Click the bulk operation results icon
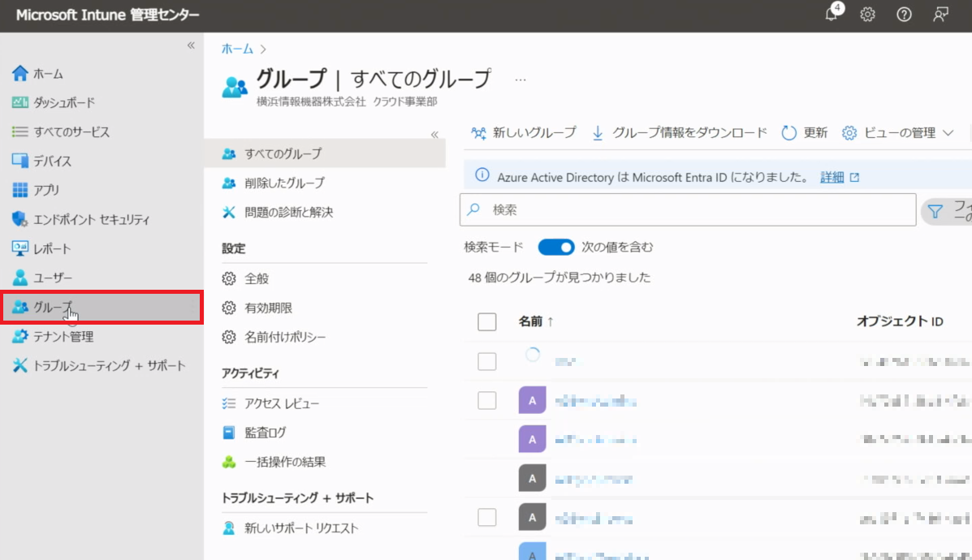The height and width of the screenshot is (560, 972). 229,462
